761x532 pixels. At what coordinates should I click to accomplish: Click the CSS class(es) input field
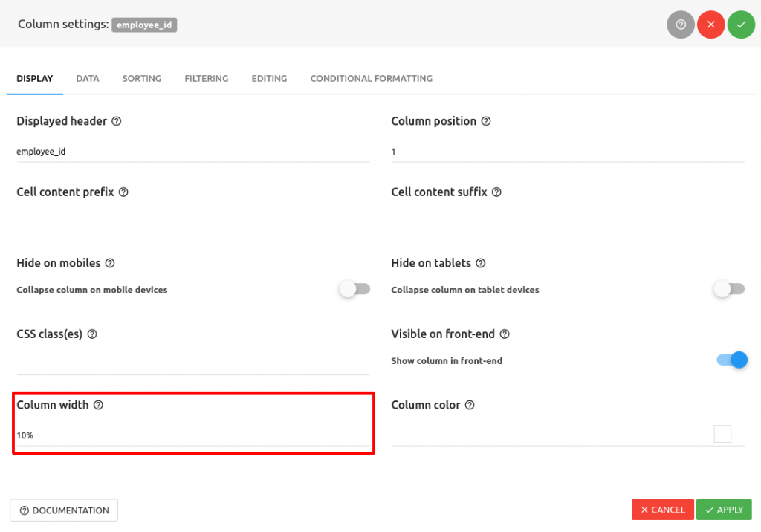click(193, 364)
